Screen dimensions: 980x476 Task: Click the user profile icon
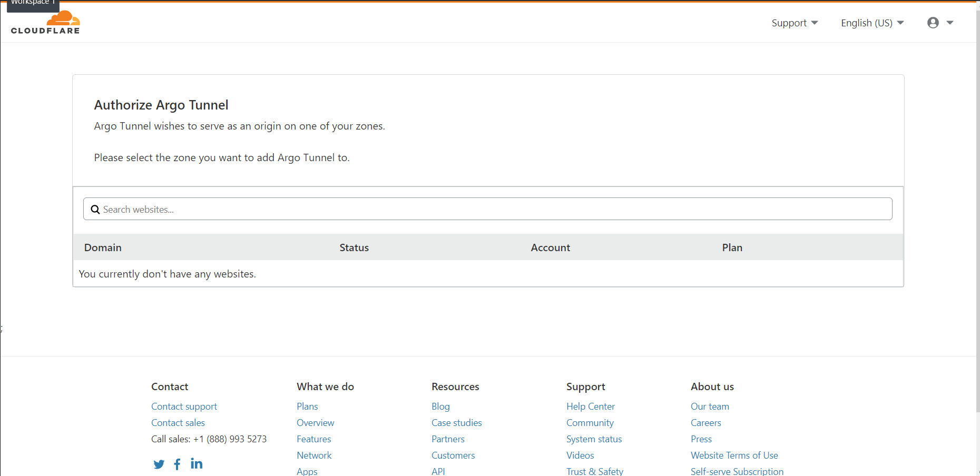click(x=933, y=23)
